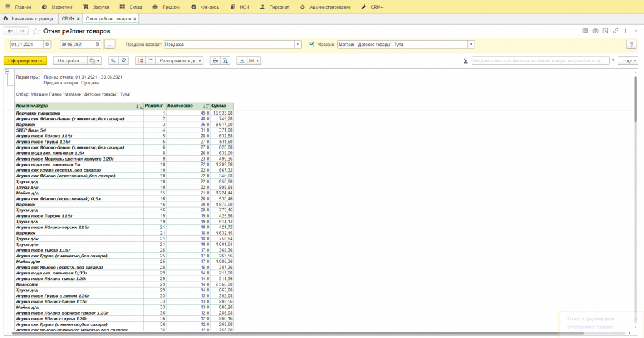Click the period selection ellipsis button
This screenshot has height=338, width=644.
(109, 45)
